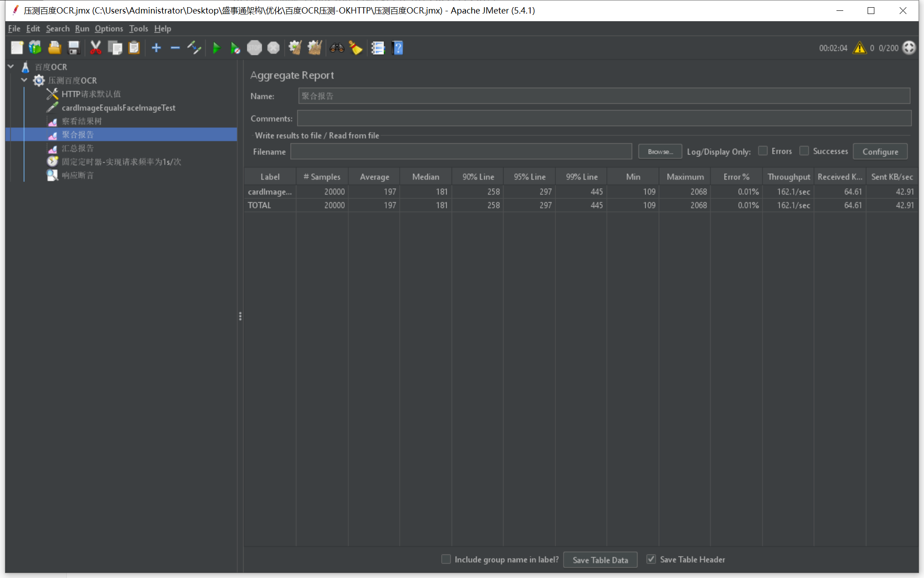Click inside the Comments input field
Screen dimensions: 924x578
(x=605, y=118)
